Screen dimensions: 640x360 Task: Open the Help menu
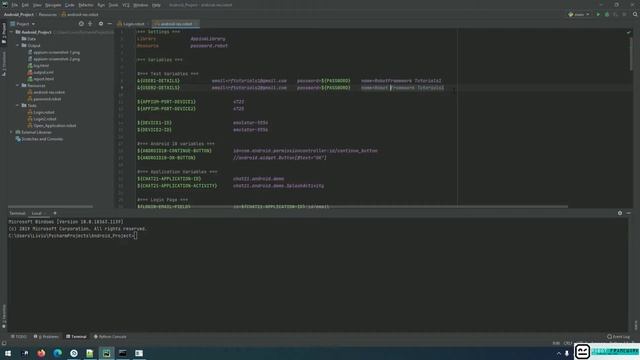[x=156, y=5]
